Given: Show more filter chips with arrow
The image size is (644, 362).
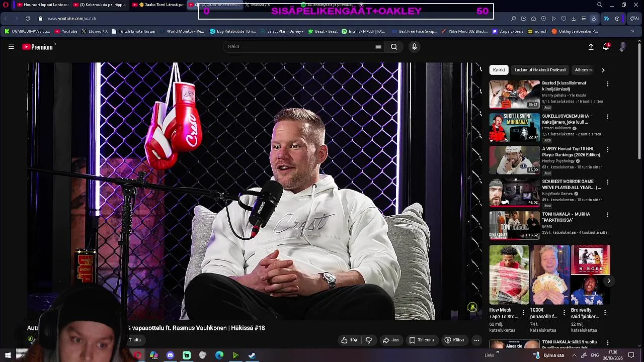Looking at the screenshot, I should (x=603, y=70).
